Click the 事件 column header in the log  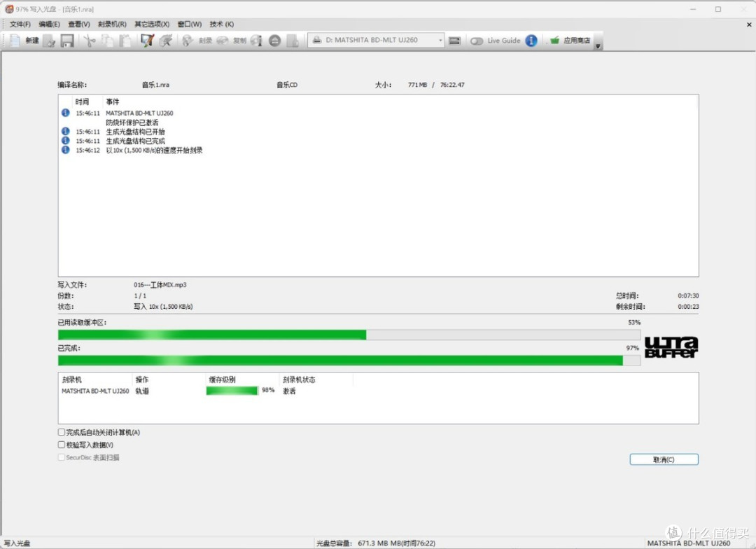[x=112, y=102]
